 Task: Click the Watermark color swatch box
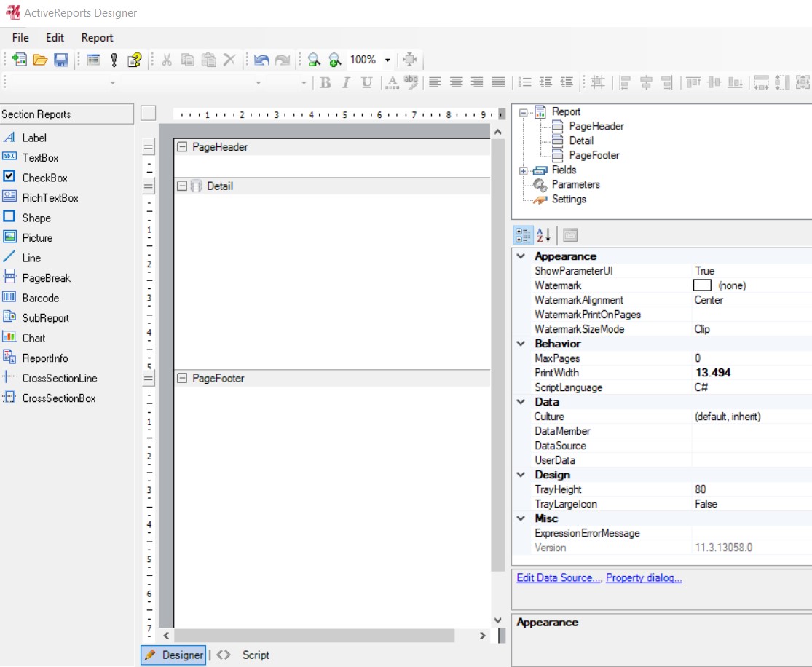coord(702,285)
